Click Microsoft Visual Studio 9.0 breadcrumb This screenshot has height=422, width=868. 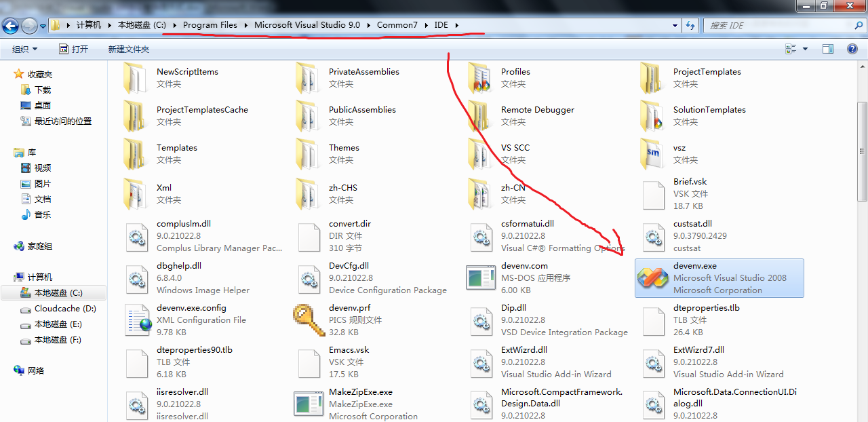307,25
